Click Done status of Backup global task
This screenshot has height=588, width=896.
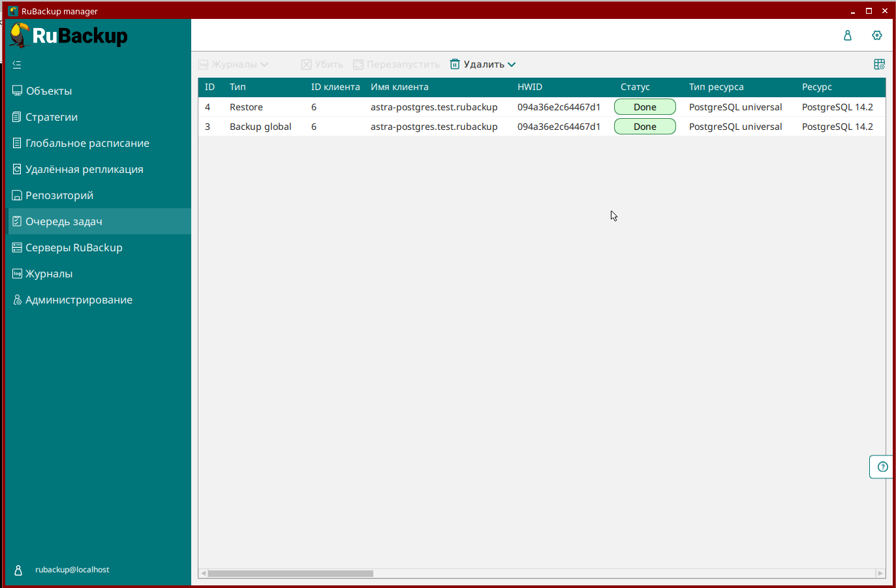point(645,127)
